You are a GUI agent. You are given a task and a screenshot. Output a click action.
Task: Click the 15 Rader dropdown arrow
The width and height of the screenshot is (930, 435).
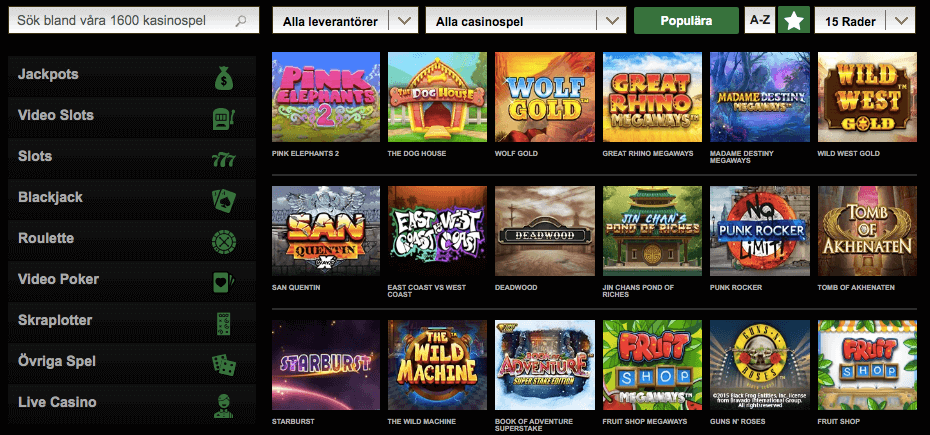pos(900,21)
